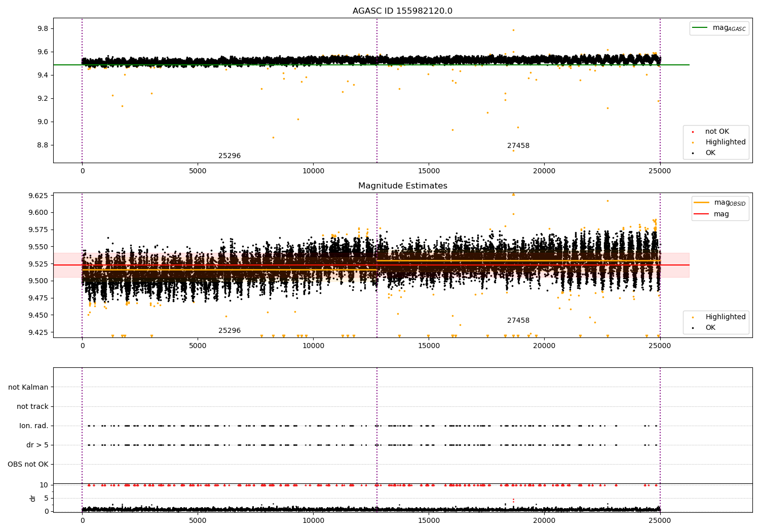Click obsid label 25296 in middle plot
This screenshot has height=532, width=760.
[230, 331]
